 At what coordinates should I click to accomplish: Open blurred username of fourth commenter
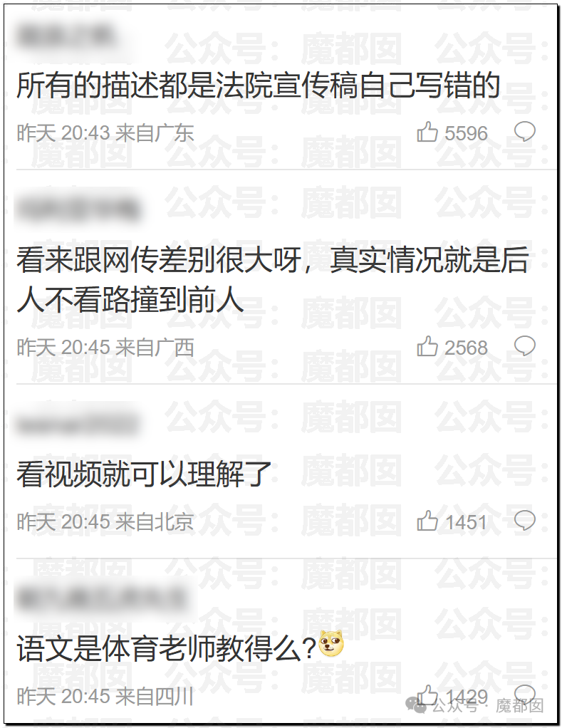pyautogui.click(x=102, y=598)
